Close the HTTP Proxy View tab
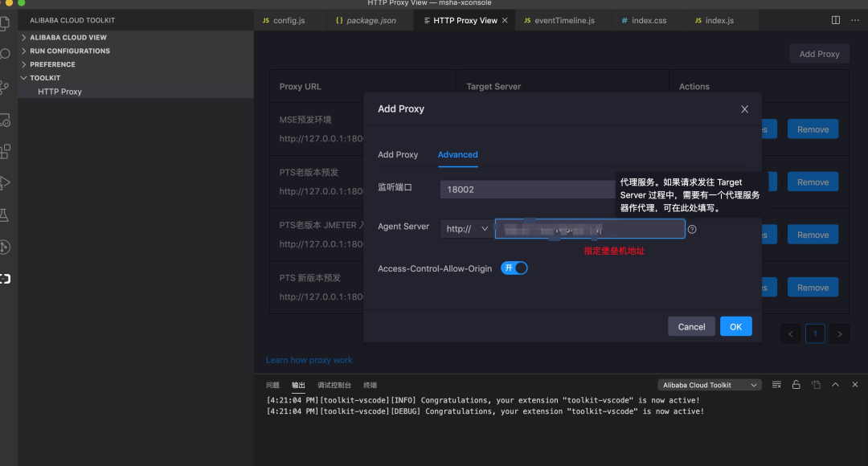Viewport: 868px width, 466px height. tap(505, 20)
